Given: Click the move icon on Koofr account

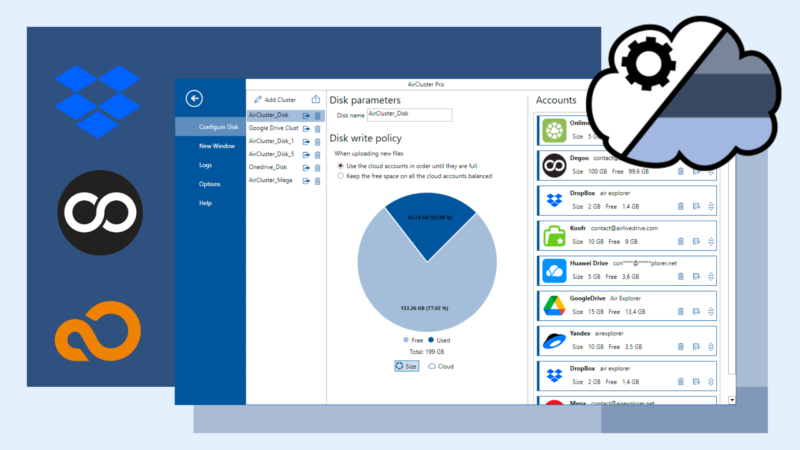Looking at the screenshot, I should 696,241.
